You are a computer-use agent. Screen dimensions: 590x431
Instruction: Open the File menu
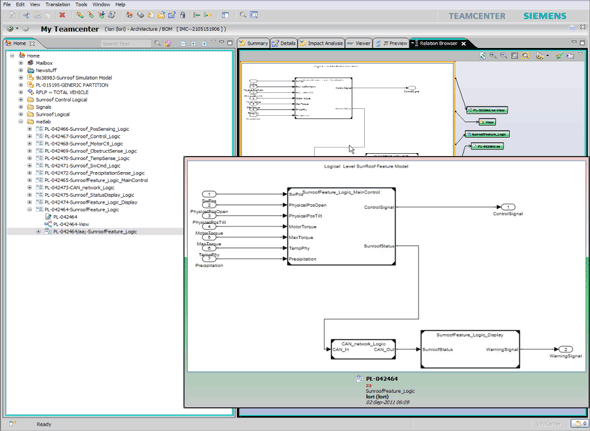point(7,4)
